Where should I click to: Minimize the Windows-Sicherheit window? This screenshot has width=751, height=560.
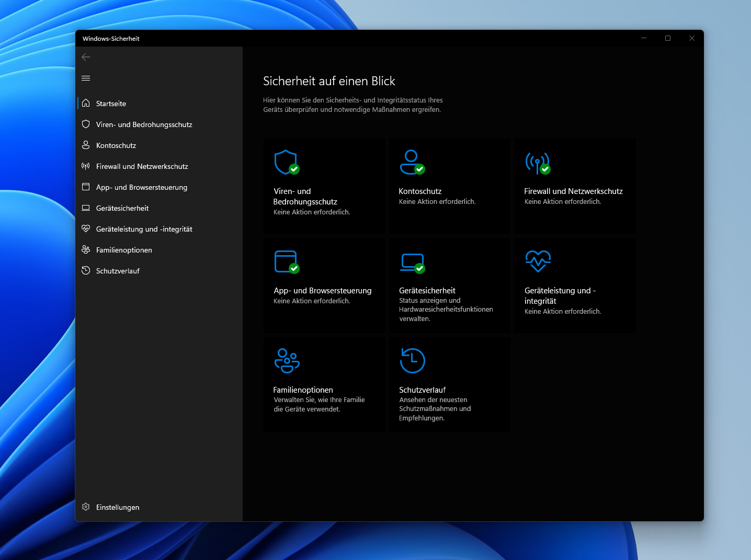click(x=644, y=38)
